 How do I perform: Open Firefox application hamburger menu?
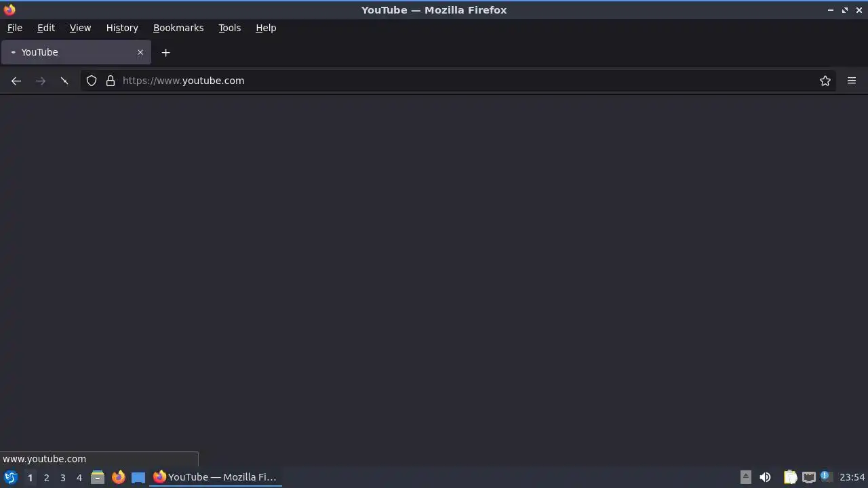[x=852, y=81]
